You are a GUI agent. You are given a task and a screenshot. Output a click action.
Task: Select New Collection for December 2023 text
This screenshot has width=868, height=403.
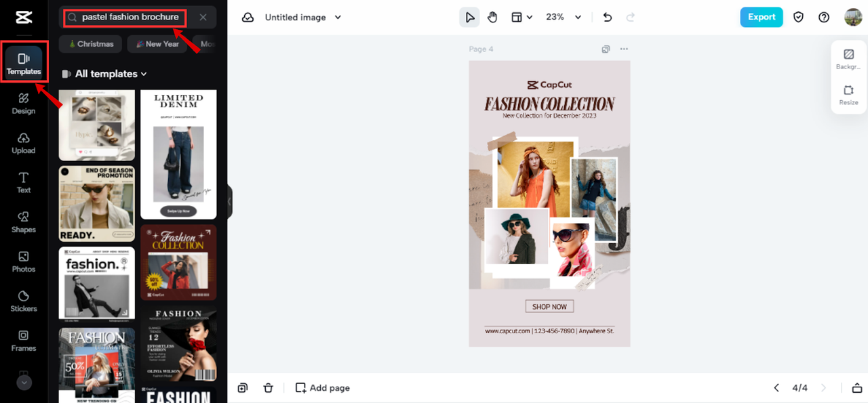coord(549,116)
